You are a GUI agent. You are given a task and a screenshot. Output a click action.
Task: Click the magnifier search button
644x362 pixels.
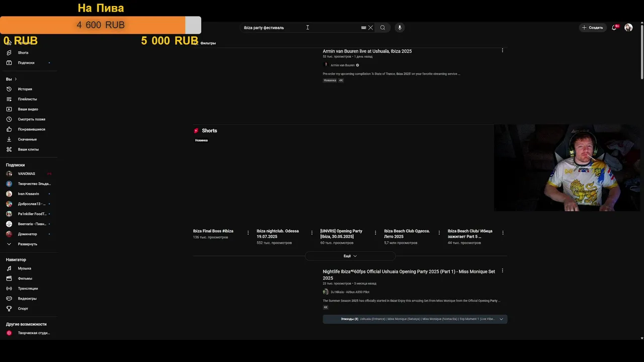382,28
